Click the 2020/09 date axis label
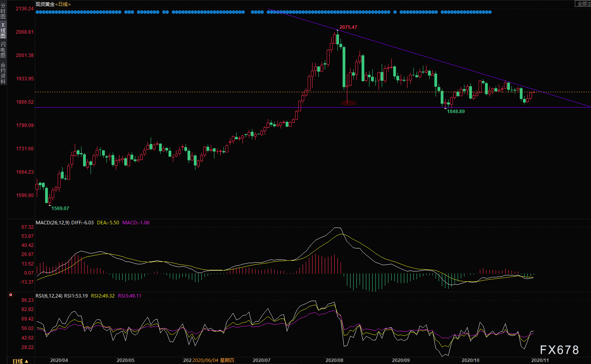 tap(401, 360)
